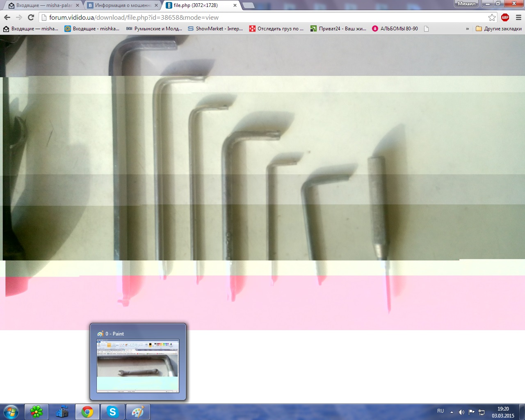
Task: Click the Windows Start orb
Action: 11,412
